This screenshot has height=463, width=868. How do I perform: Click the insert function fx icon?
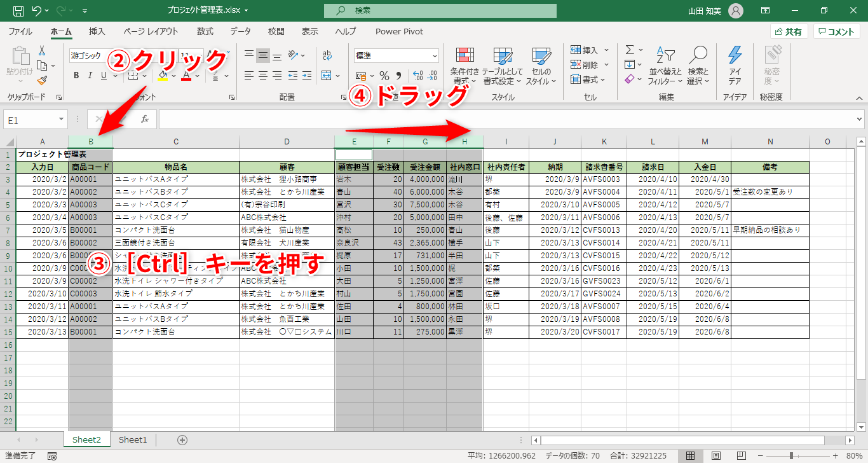pos(145,119)
